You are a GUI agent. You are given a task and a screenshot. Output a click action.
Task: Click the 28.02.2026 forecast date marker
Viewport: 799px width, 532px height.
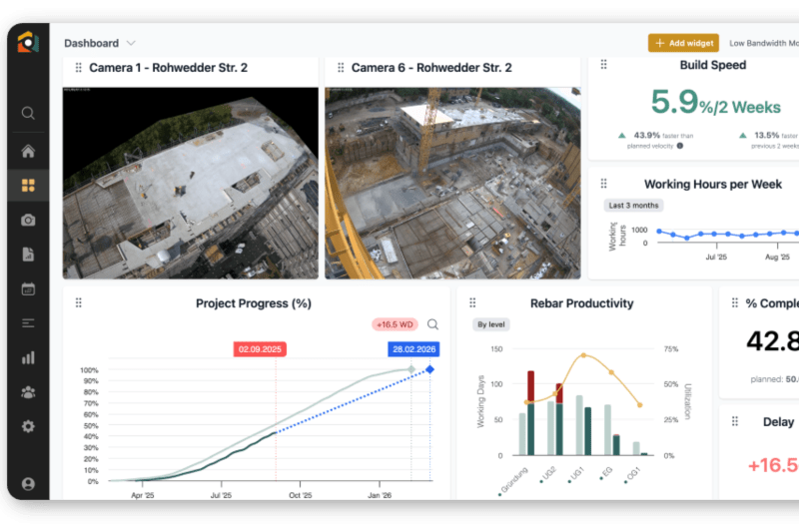pos(413,349)
